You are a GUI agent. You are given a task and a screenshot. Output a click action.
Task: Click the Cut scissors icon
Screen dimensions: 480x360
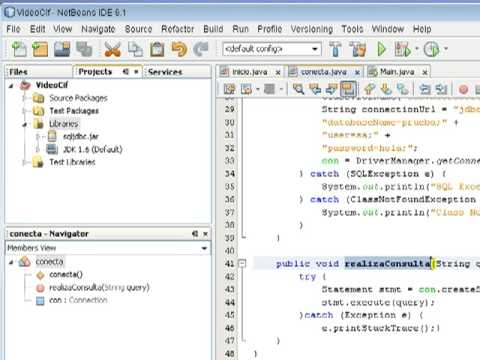112,49
